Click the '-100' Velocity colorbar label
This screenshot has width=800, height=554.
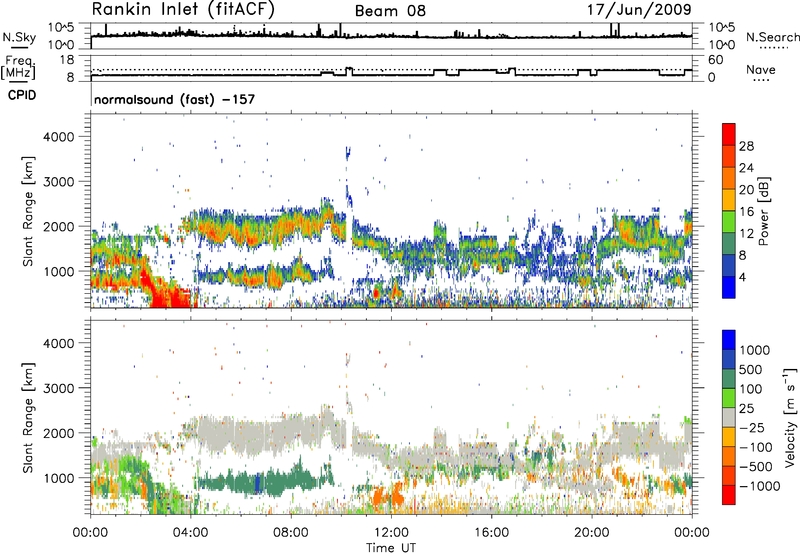coord(755,447)
